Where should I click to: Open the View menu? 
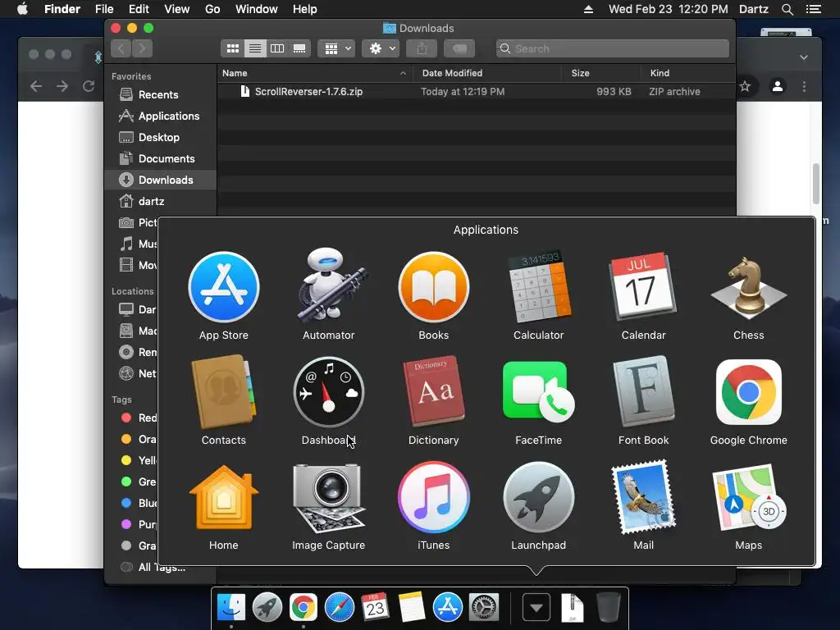pyautogui.click(x=177, y=9)
